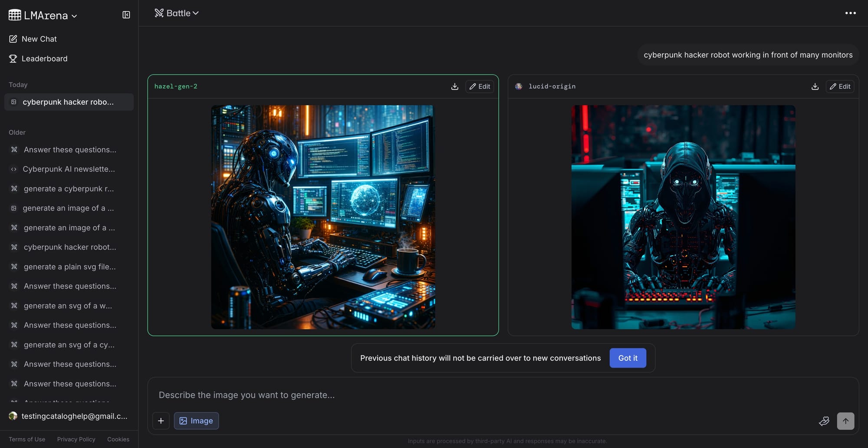Viewport: 868px width, 448px height.
Task: Open the Cyberpunk AI newsletter chat
Action: click(69, 169)
